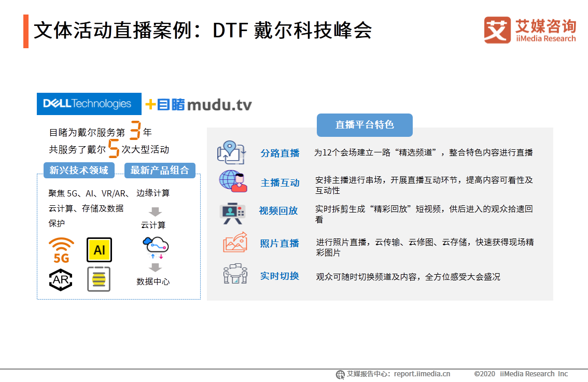Click the arrow above 数据中心
Viewport: 588px width, 382px height.
(x=155, y=267)
